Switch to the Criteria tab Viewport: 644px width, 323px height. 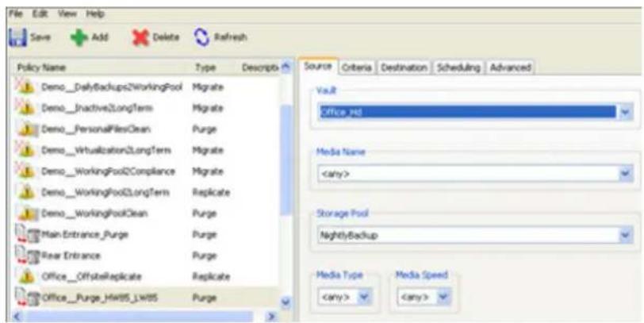pos(357,67)
